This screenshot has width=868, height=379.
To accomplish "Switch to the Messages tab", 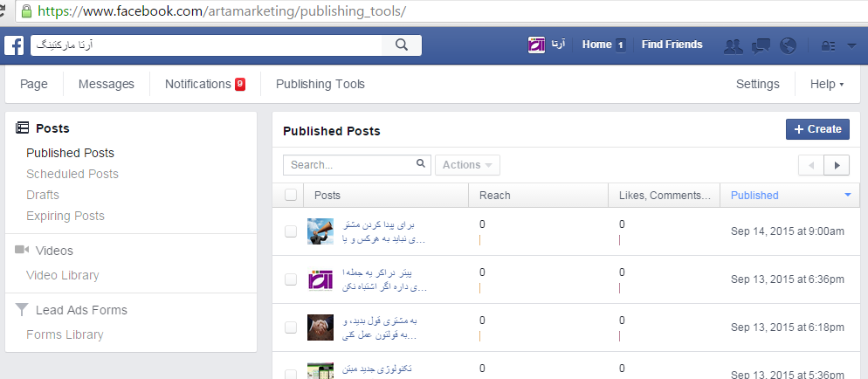I will [x=107, y=85].
